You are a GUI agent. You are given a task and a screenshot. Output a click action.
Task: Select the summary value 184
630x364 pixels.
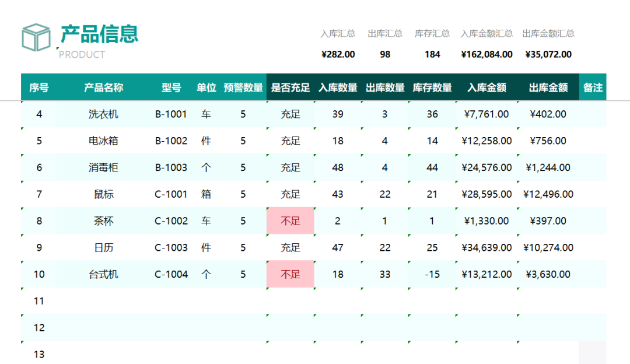click(432, 54)
